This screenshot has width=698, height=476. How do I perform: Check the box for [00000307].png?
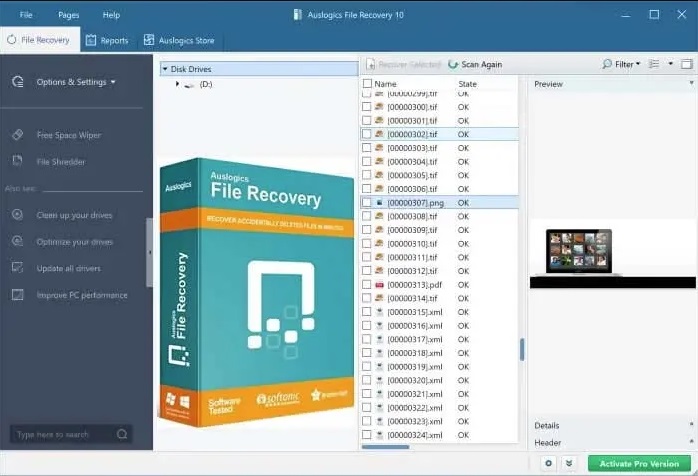pos(367,203)
